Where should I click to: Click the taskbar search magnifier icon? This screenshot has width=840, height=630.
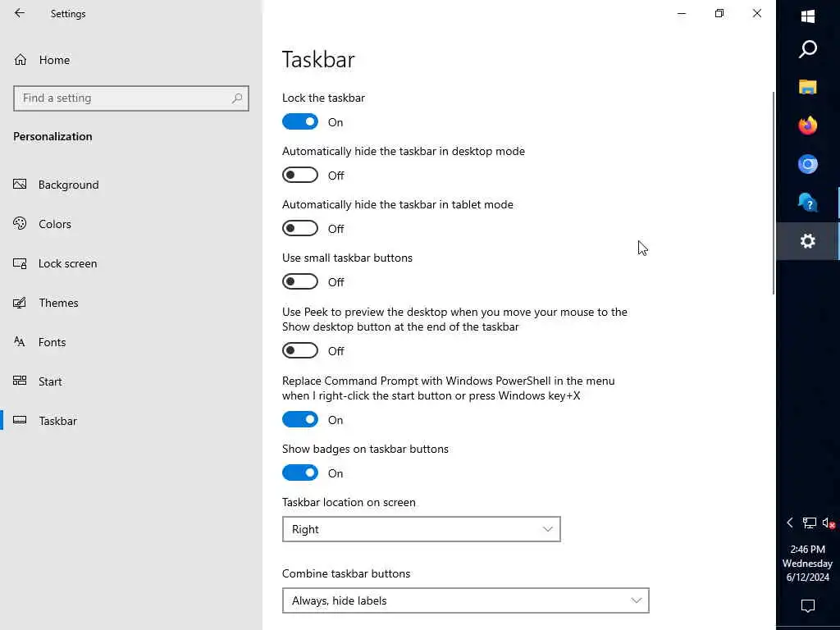(x=808, y=49)
